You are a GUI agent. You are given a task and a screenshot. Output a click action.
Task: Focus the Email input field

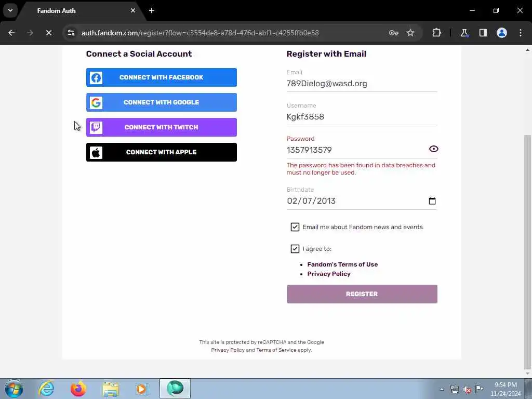tap(362, 84)
